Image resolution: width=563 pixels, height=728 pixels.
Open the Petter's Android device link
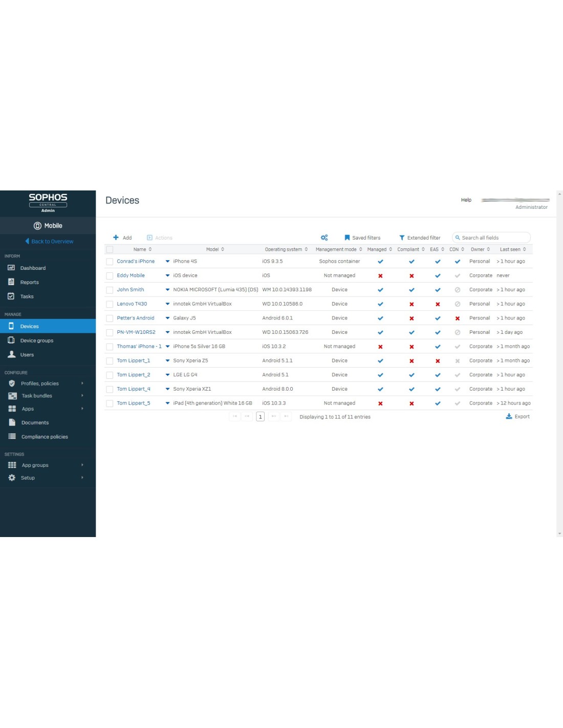point(135,318)
